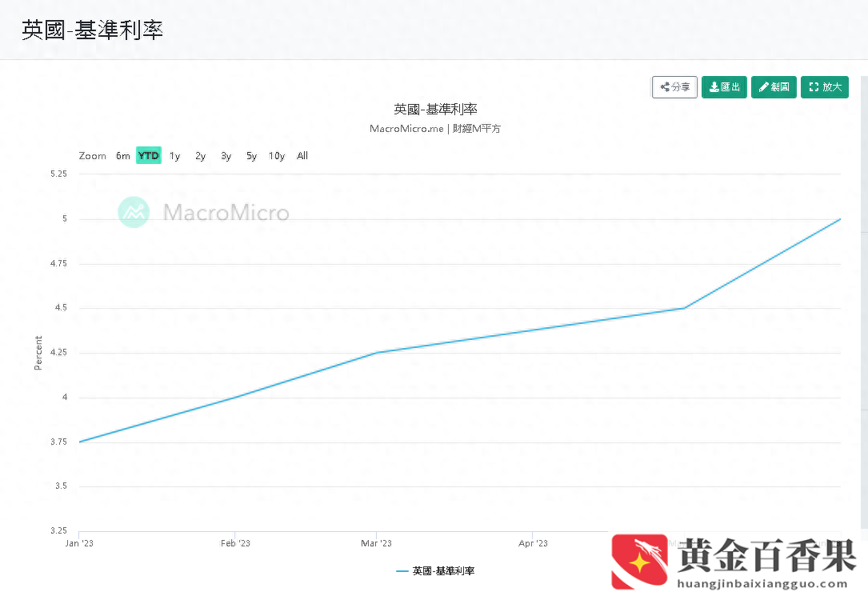Click the Apr '23 axis label
This screenshot has width=868, height=596.
point(533,543)
